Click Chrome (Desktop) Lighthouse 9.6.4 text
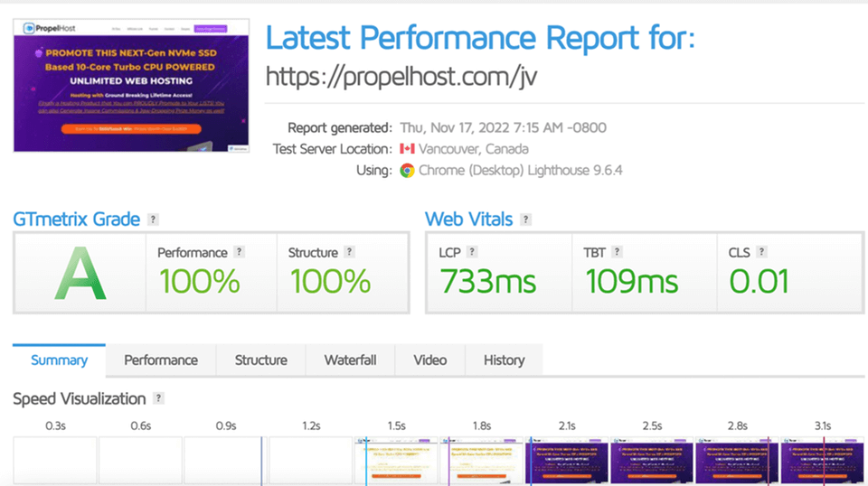This screenshot has width=868, height=486. pos(521,171)
